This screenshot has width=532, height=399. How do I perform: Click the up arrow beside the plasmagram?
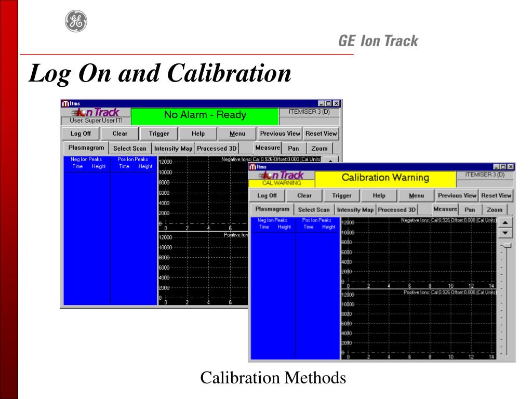(505, 222)
